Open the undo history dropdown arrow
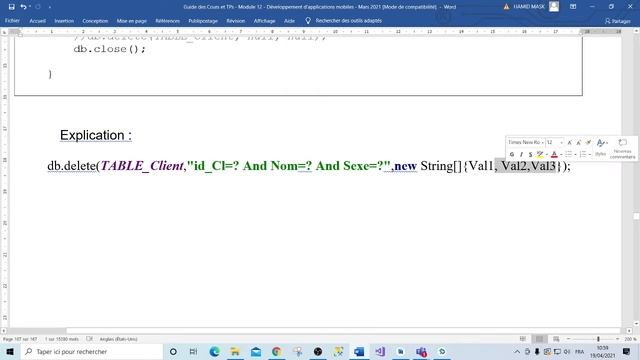640x360 pixels. 30,7
